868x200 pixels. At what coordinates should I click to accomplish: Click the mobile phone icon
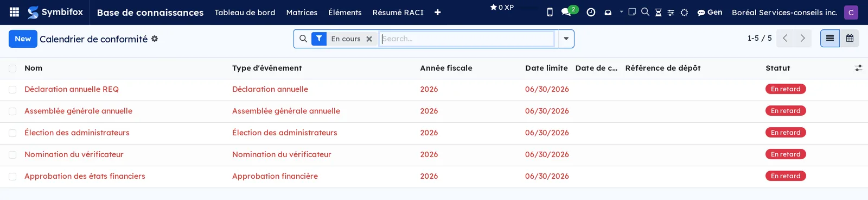tap(550, 12)
